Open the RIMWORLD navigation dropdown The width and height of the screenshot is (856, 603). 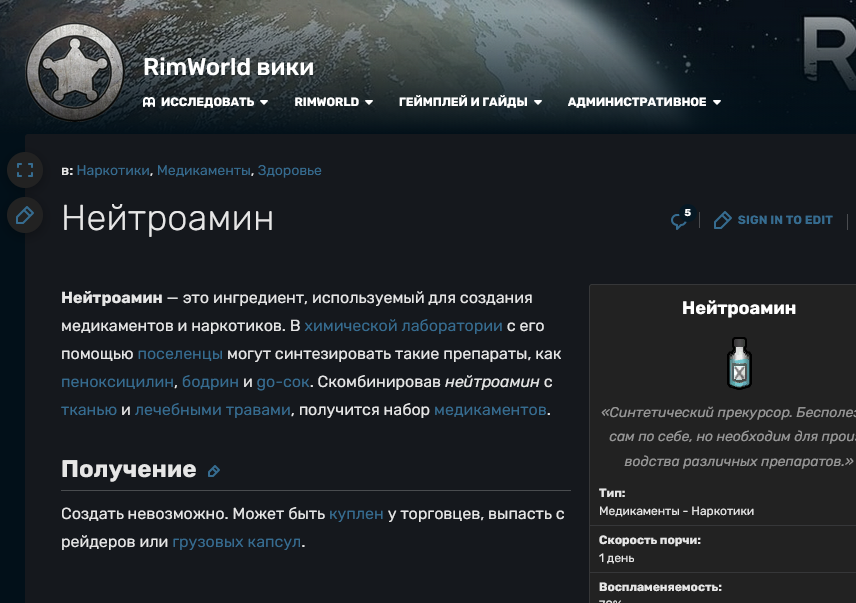click(x=334, y=102)
